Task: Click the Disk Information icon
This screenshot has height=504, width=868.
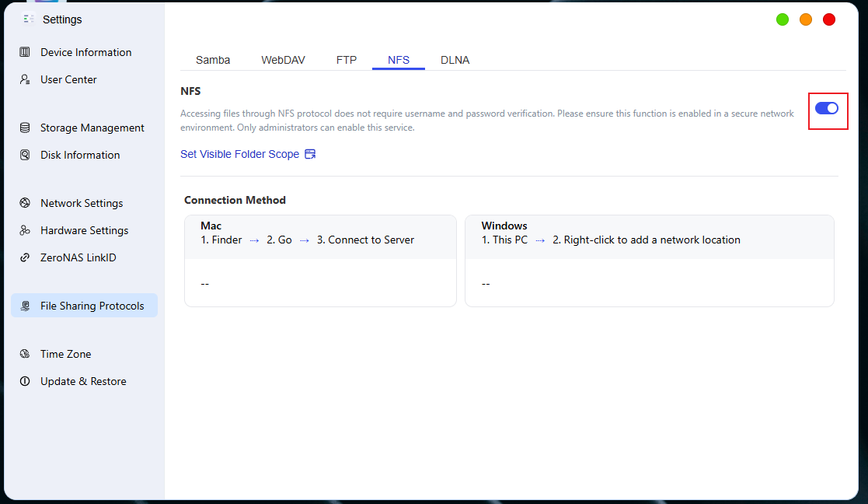Action: click(x=25, y=155)
